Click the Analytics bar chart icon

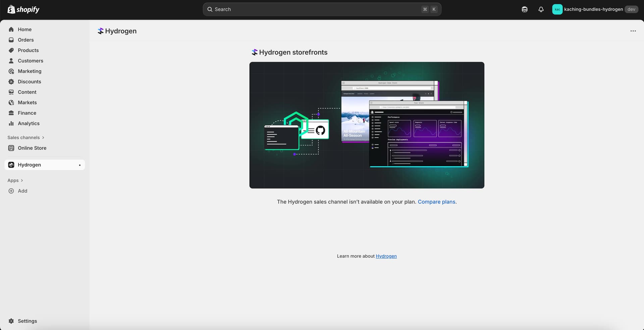[x=11, y=123]
